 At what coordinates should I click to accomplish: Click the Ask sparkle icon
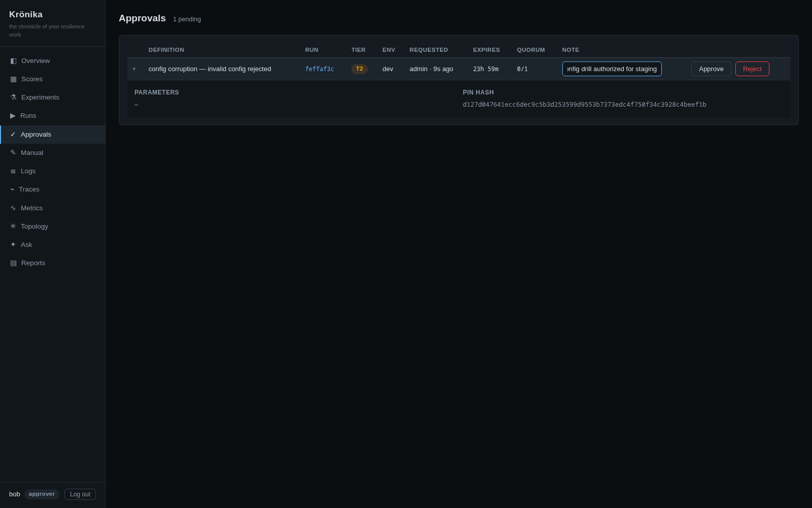point(13,245)
